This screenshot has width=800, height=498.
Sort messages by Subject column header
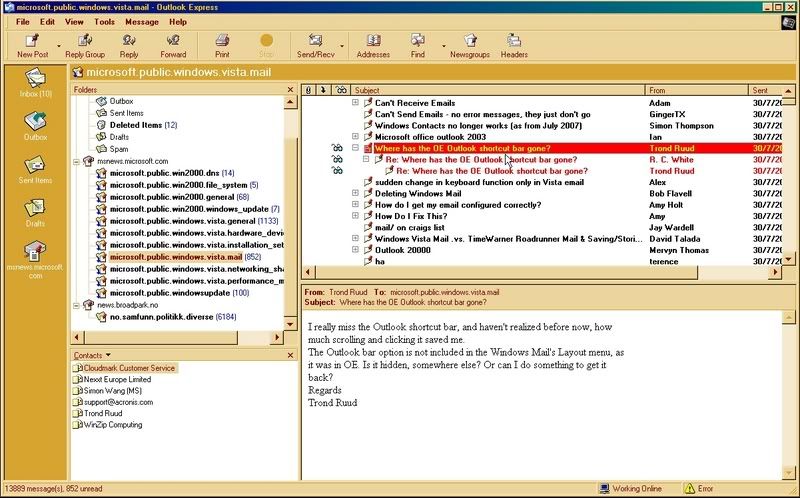[498, 90]
